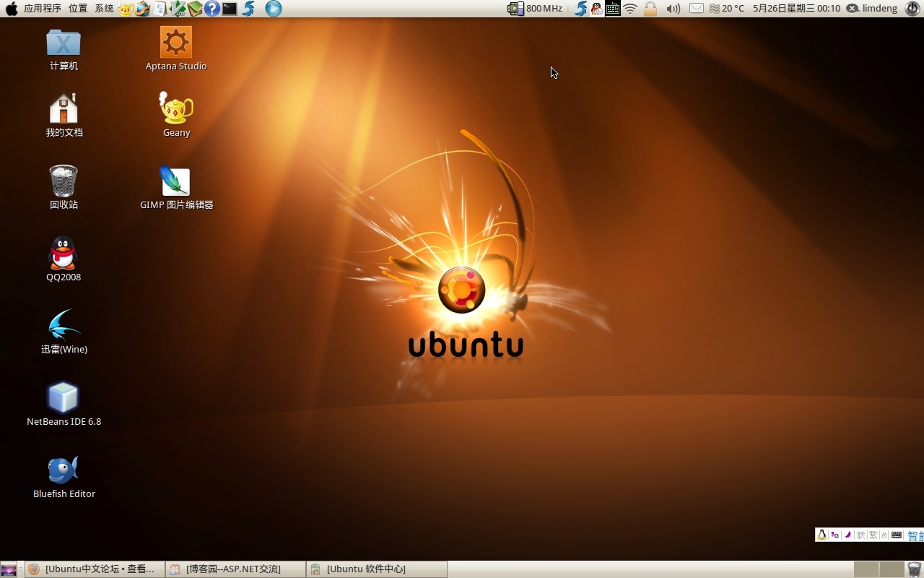Click the 800 MHz CPU frequency monitor
The image size is (924, 578).
pyautogui.click(x=535, y=9)
